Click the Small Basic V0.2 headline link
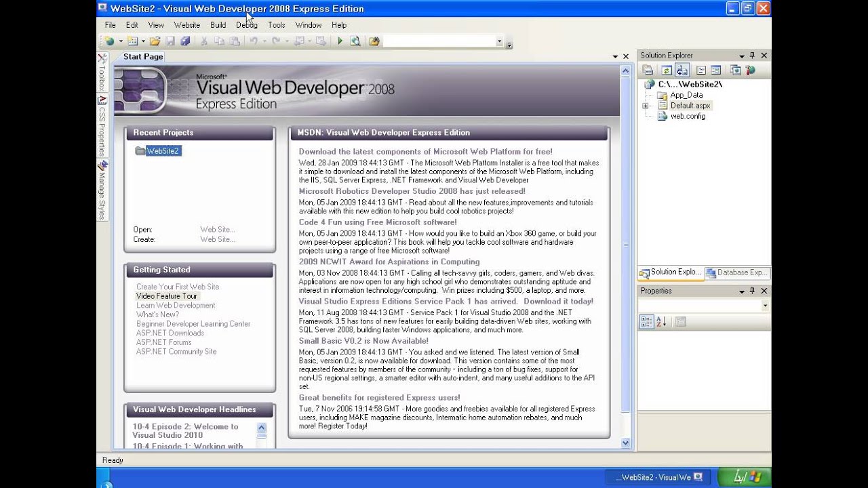Image resolution: width=868 pixels, height=488 pixels. tap(363, 341)
